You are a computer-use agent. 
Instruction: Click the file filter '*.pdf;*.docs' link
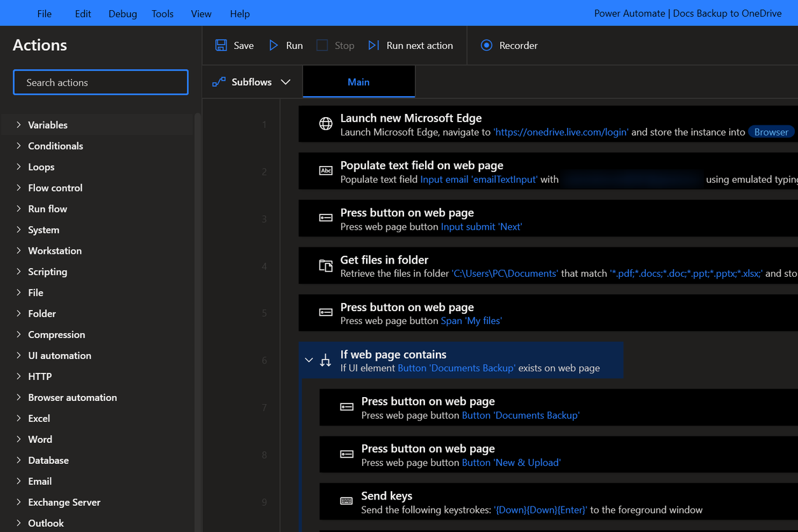click(x=686, y=274)
